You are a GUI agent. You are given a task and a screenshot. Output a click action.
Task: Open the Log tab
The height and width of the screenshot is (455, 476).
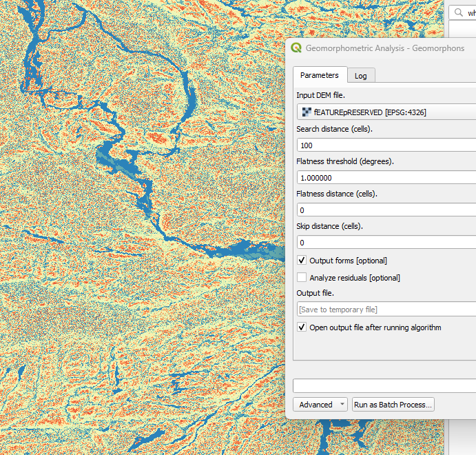[361, 76]
